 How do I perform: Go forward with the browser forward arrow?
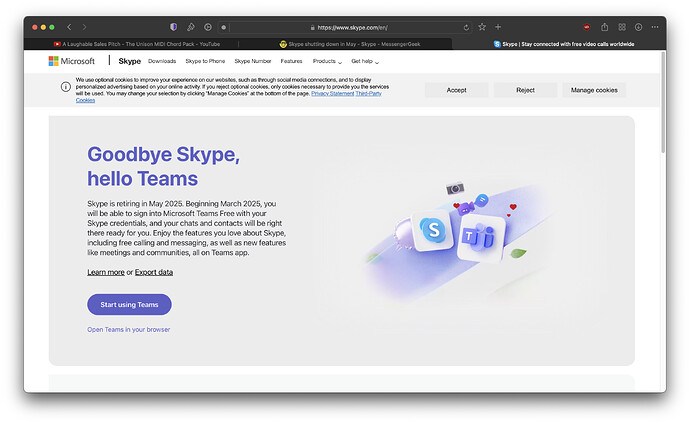(x=84, y=27)
